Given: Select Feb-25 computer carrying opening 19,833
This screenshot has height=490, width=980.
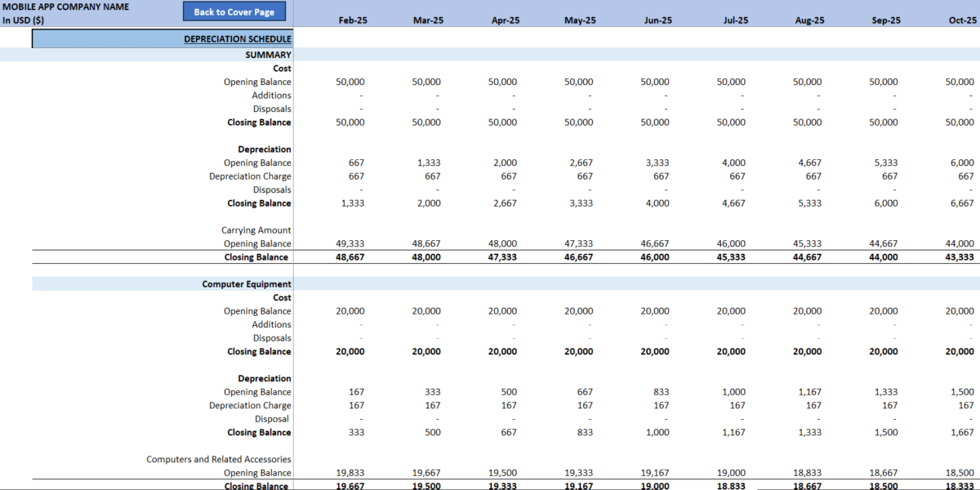Looking at the screenshot, I should [350, 473].
